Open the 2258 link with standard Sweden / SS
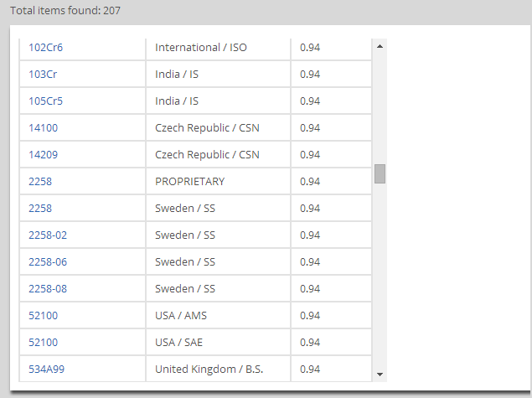Screen dimensions: 532x398 pos(40,209)
